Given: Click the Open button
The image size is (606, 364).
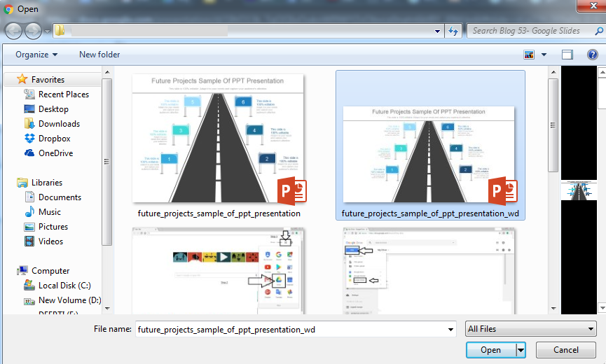Looking at the screenshot, I should click(491, 350).
